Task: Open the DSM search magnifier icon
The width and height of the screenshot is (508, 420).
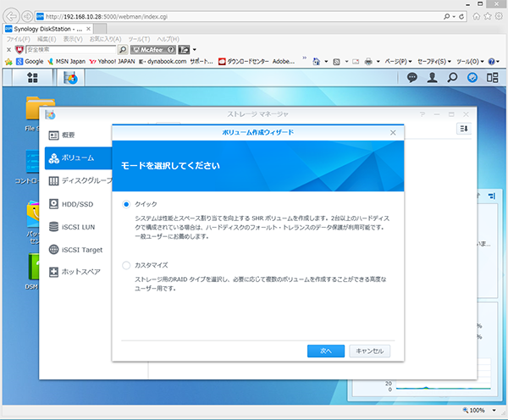Action: [x=452, y=78]
